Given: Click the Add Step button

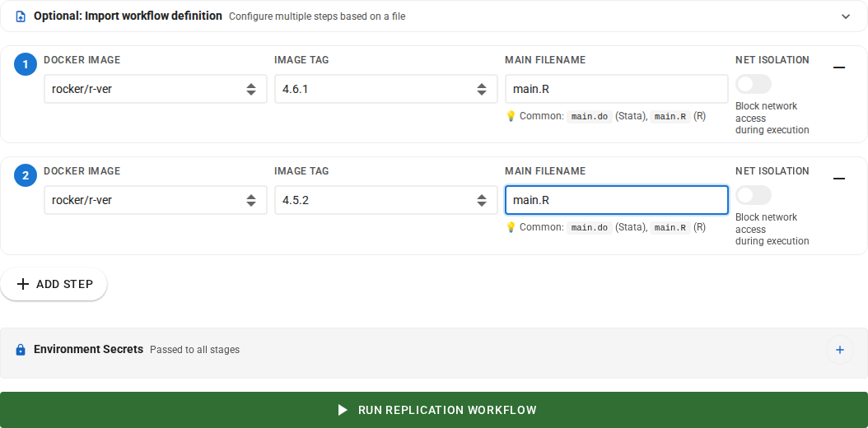Looking at the screenshot, I should (x=54, y=284).
